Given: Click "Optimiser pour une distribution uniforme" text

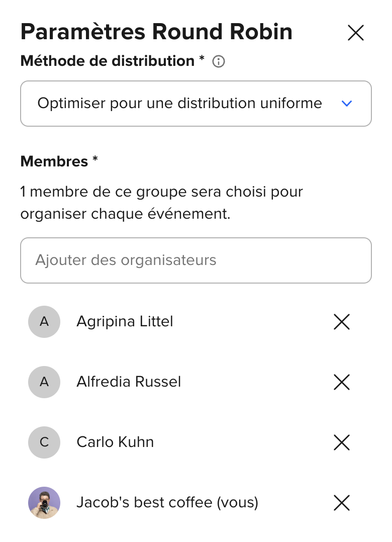Looking at the screenshot, I should coord(179,104).
